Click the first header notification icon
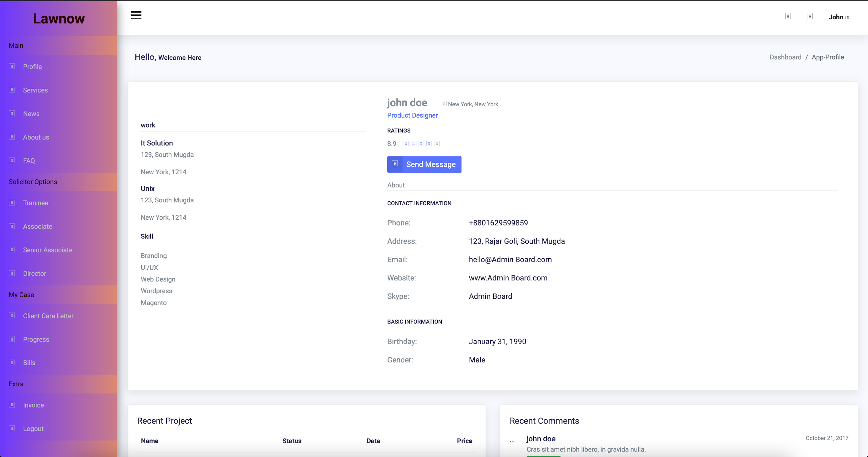 pos(788,16)
